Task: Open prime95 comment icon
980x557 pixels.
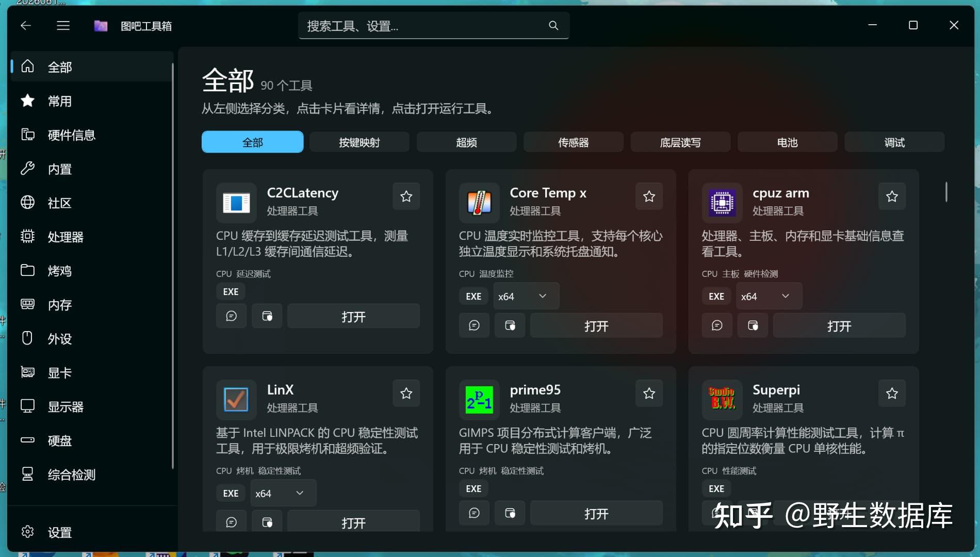Action: tap(474, 513)
